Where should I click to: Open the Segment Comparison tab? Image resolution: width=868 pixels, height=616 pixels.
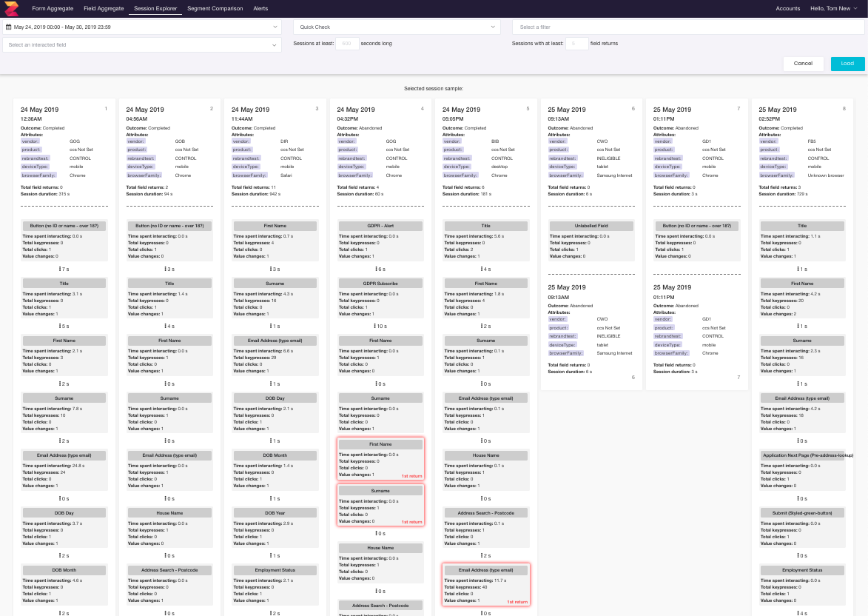214,8
